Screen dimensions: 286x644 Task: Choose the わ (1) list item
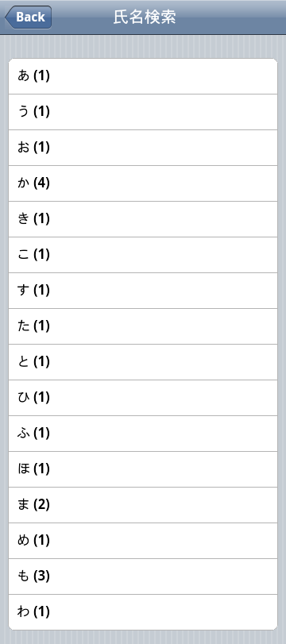click(143, 612)
